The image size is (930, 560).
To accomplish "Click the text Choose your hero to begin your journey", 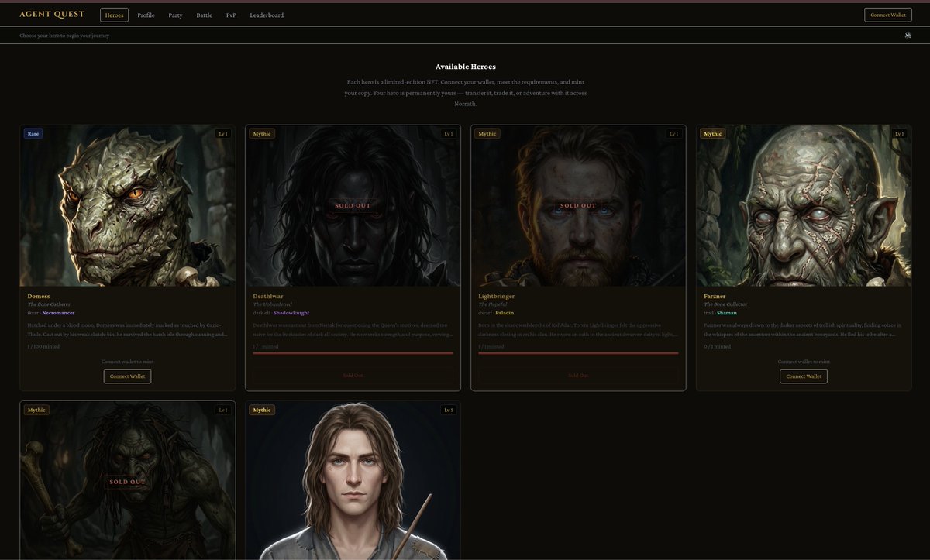I will 64,36.
